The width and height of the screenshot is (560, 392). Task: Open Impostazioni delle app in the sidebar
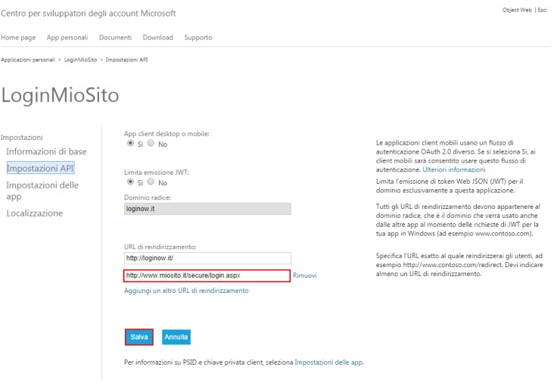point(42,189)
